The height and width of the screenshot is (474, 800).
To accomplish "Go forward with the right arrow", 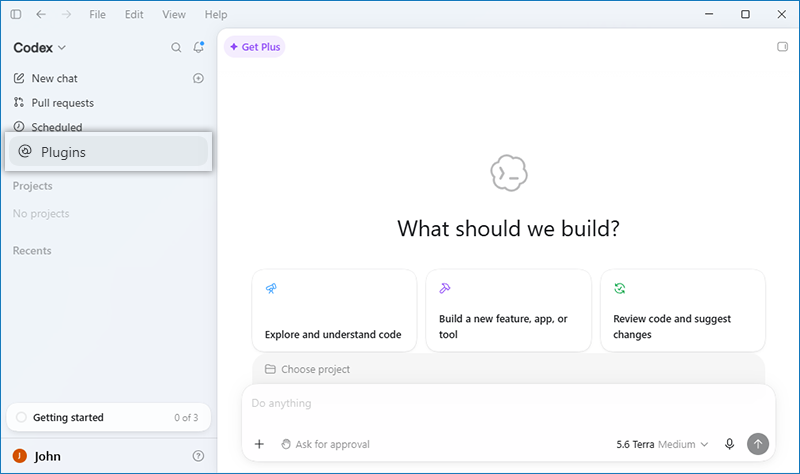I will 66,14.
